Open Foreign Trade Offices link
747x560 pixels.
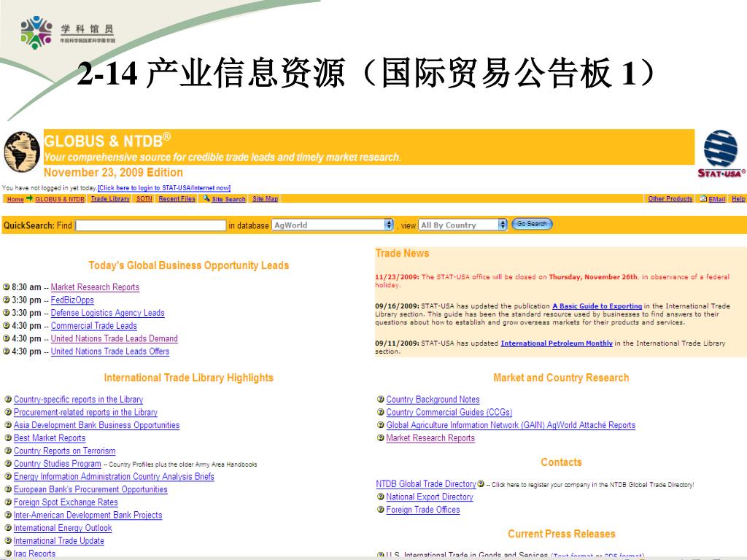(x=423, y=510)
